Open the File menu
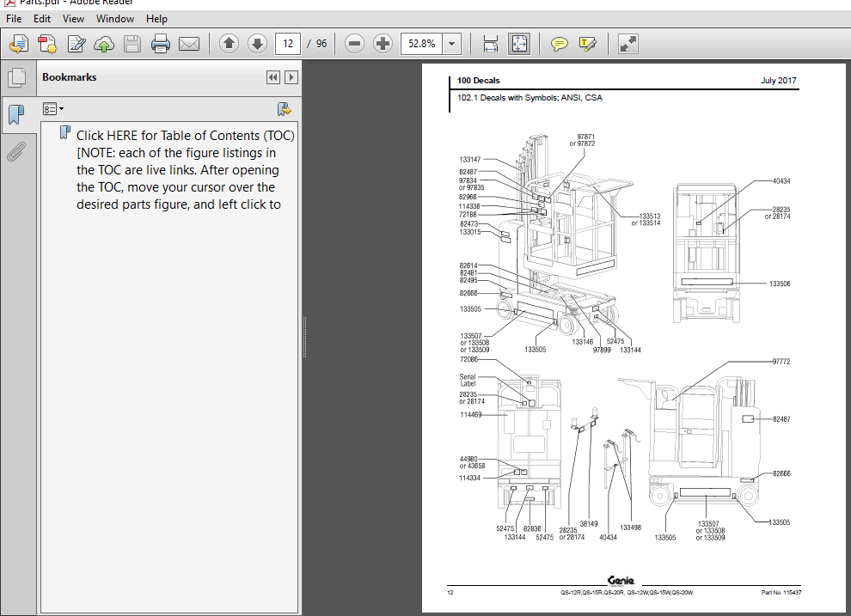 tap(14, 19)
